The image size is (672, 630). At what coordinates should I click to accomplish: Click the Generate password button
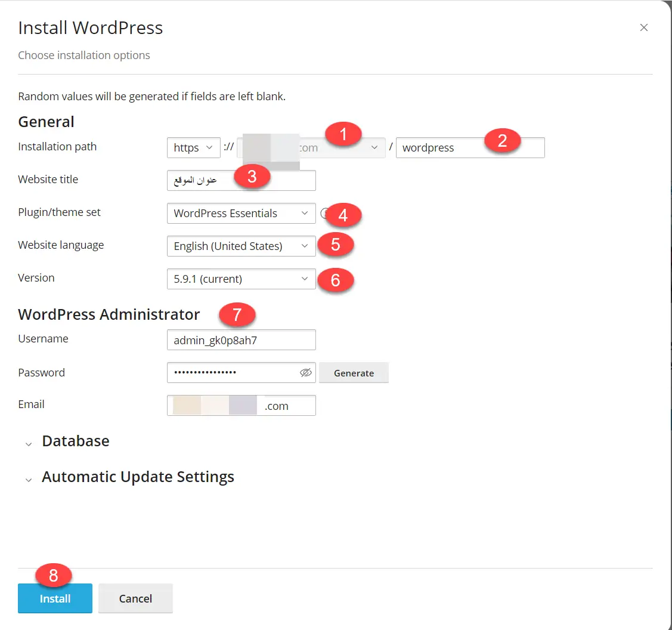[354, 373]
